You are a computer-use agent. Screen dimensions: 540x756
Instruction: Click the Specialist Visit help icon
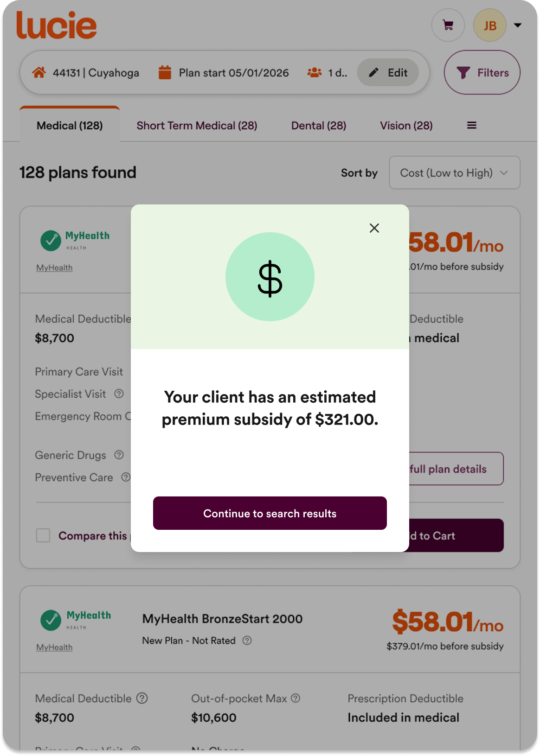pyautogui.click(x=119, y=394)
